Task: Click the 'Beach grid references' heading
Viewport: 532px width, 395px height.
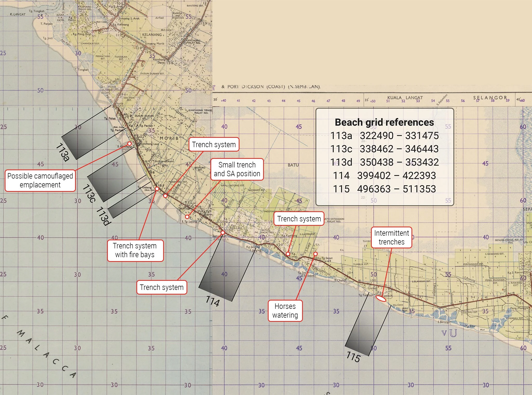Action: pos(384,122)
